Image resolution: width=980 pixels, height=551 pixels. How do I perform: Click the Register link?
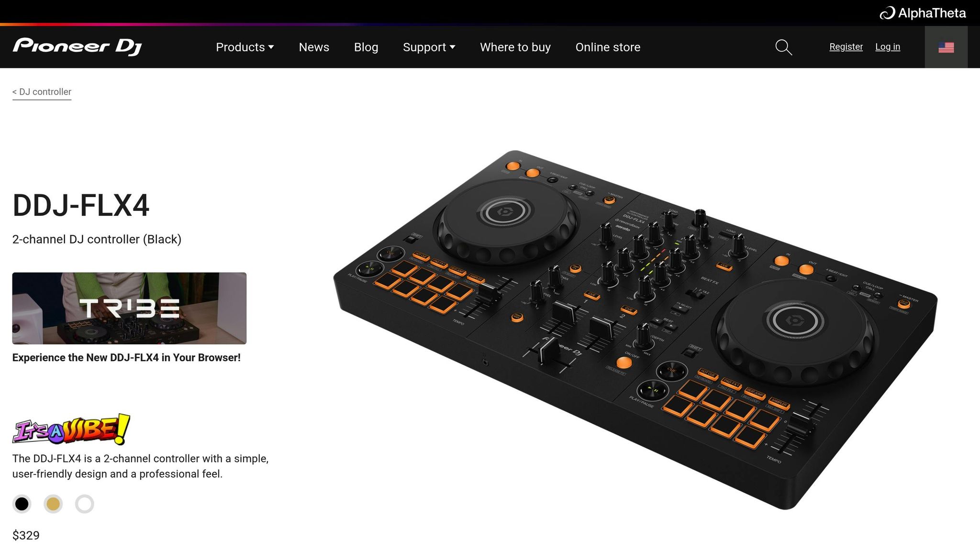pos(846,46)
